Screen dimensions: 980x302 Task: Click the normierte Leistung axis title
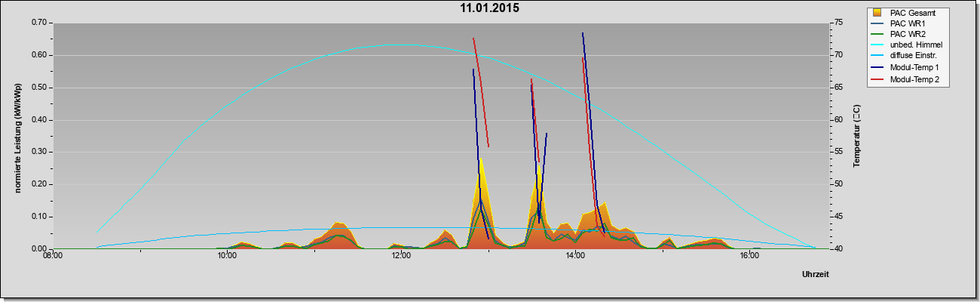coord(17,136)
